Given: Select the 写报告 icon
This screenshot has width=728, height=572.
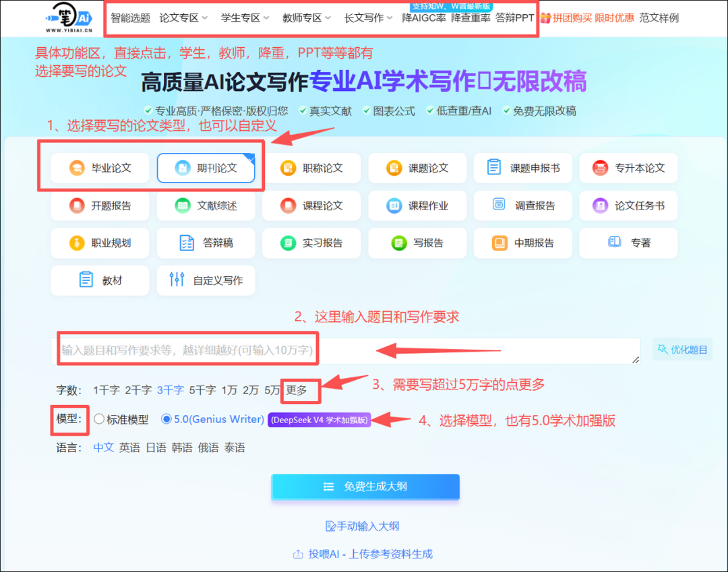Looking at the screenshot, I should 398,243.
